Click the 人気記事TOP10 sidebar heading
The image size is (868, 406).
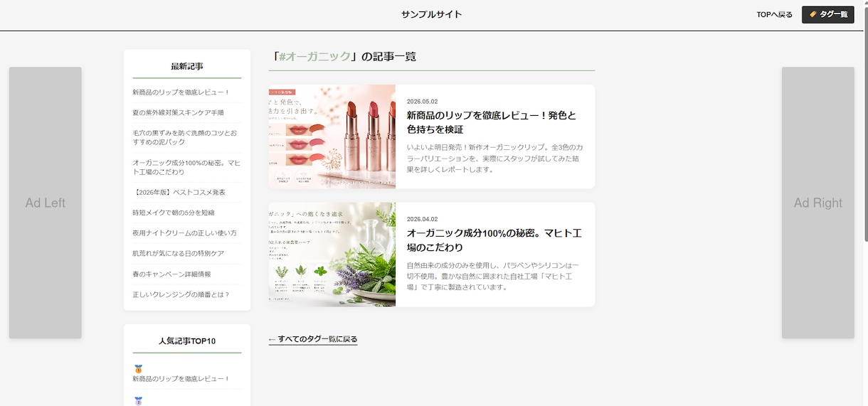[187, 341]
